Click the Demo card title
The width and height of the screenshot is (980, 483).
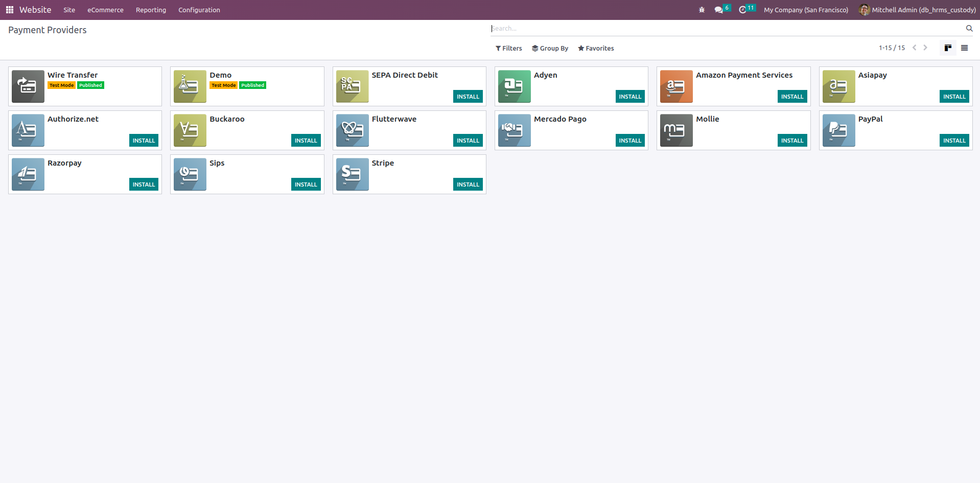coord(221,75)
